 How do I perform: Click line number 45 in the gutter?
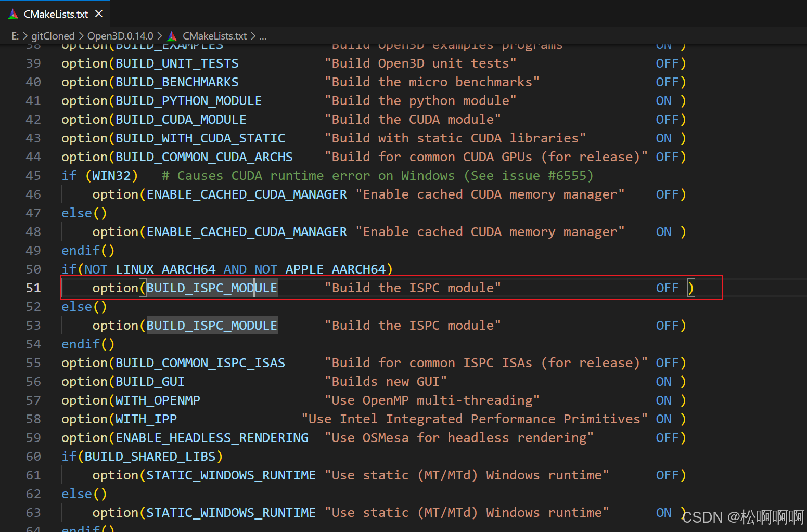(x=33, y=175)
